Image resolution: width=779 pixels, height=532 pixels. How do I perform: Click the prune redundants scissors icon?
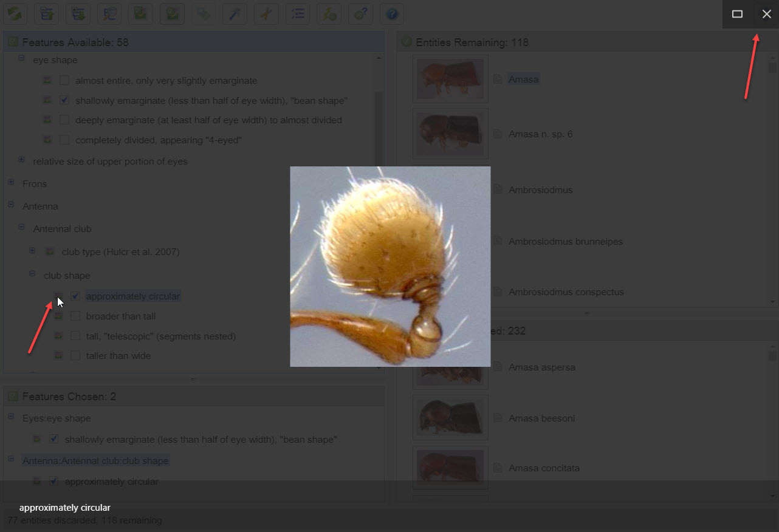[x=266, y=14]
